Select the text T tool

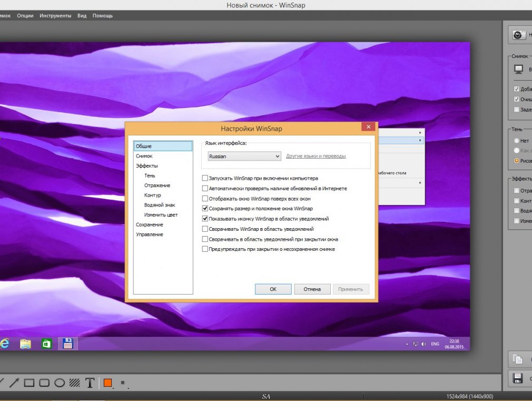coord(90,383)
